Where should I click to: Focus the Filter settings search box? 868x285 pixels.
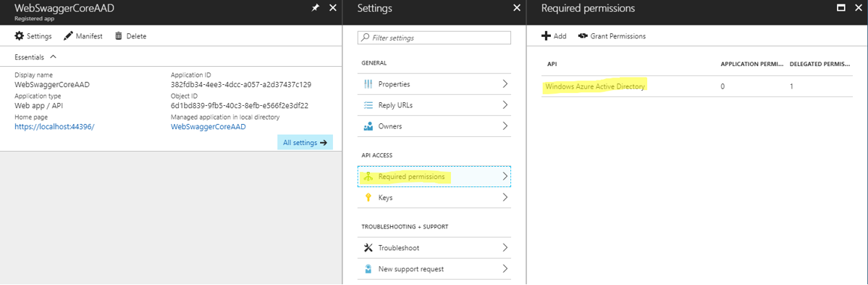click(x=434, y=38)
